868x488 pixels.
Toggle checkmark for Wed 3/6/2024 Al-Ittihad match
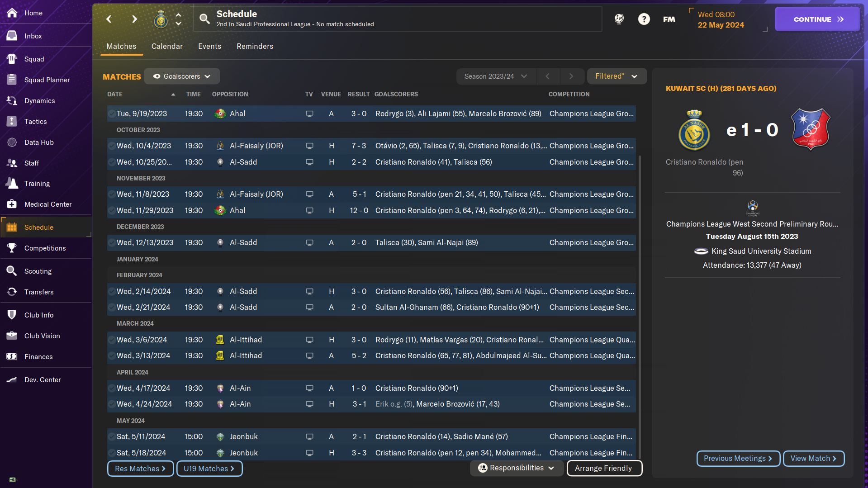[111, 340]
